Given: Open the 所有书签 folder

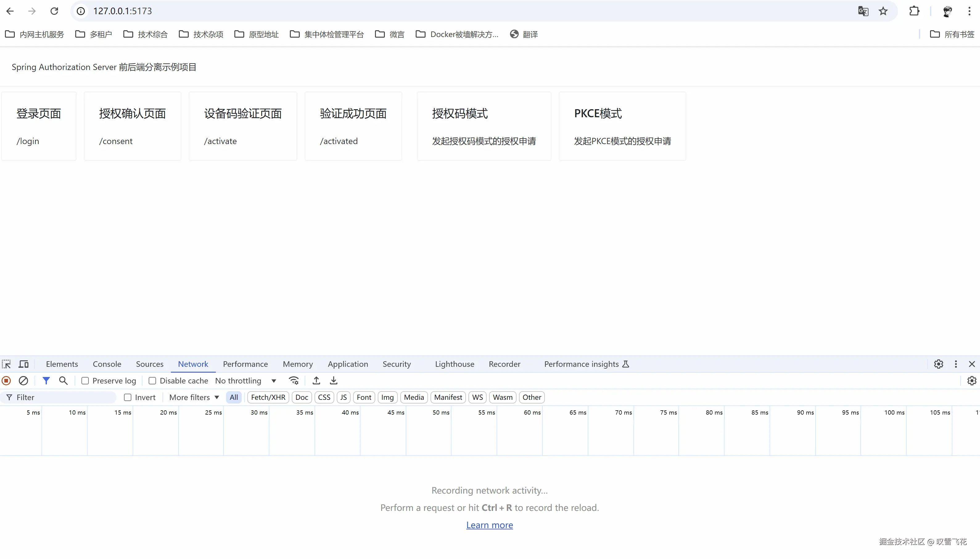Looking at the screenshot, I should pos(952,34).
